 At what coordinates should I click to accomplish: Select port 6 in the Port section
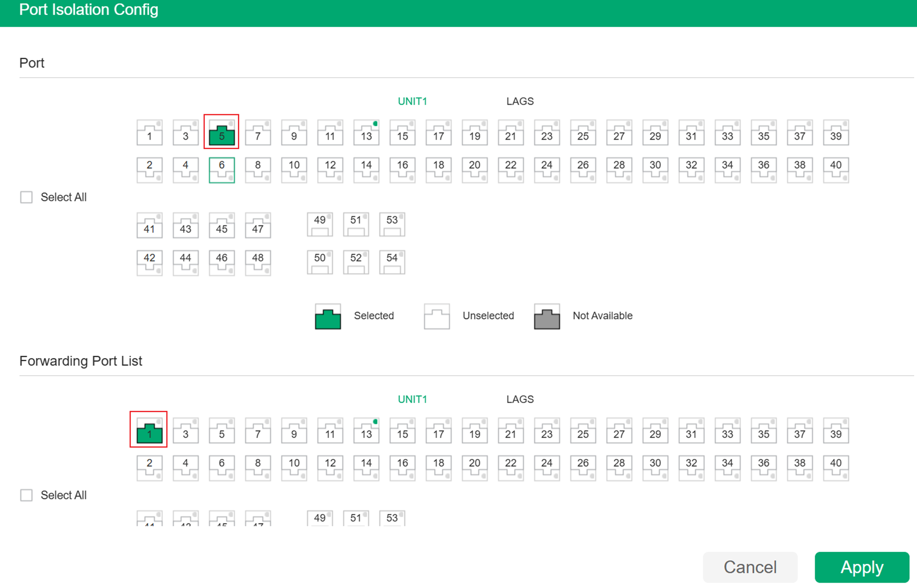222,170
